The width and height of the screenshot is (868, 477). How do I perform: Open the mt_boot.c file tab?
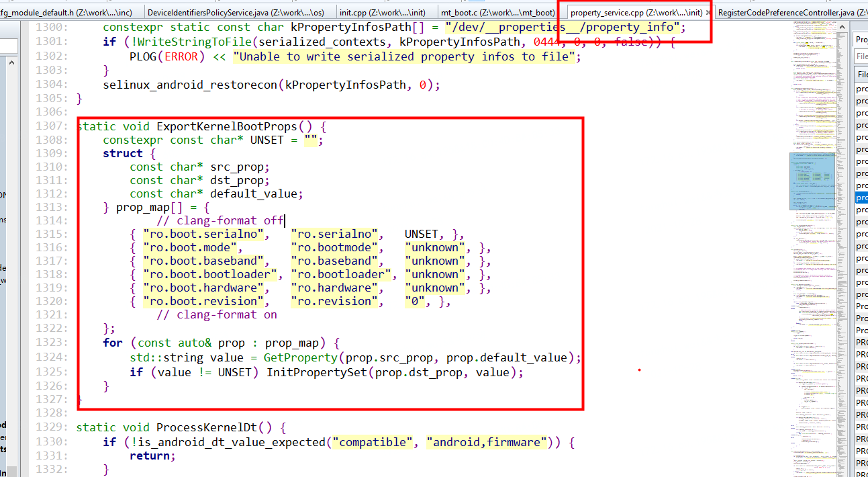point(497,12)
